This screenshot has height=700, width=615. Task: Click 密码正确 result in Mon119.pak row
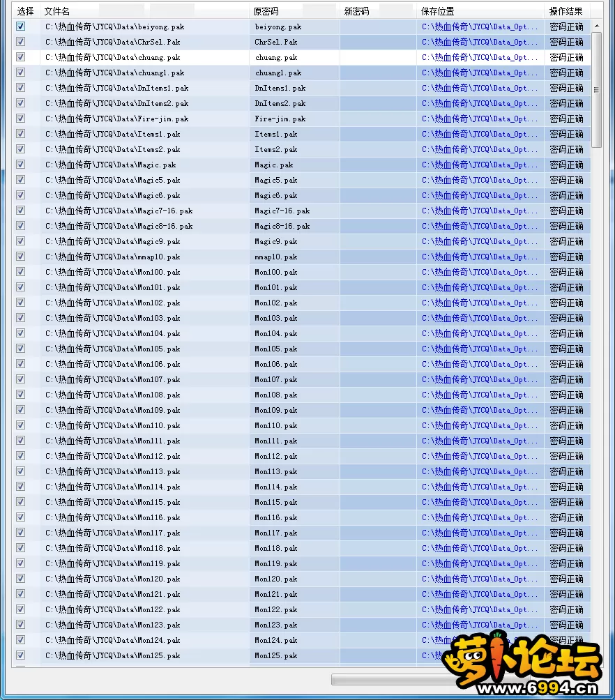click(x=566, y=563)
